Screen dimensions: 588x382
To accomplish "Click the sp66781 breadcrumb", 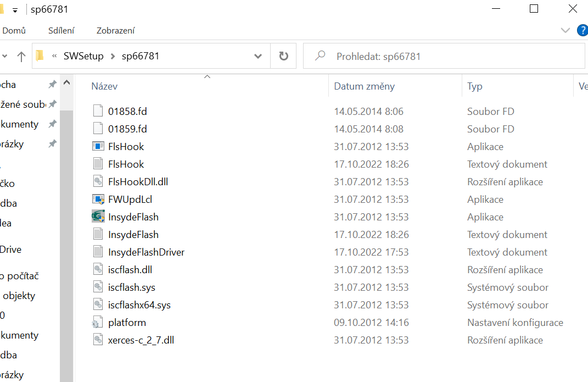I will (140, 56).
